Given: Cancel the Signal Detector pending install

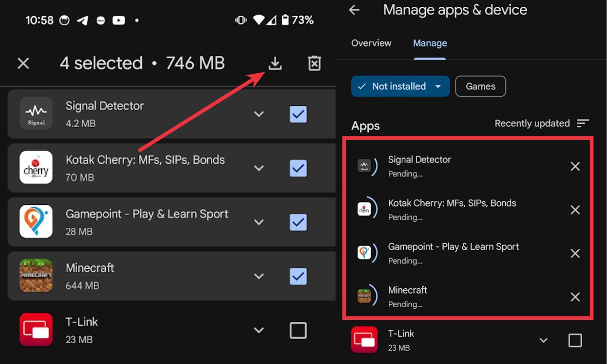Looking at the screenshot, I should (x=575, y=166).
